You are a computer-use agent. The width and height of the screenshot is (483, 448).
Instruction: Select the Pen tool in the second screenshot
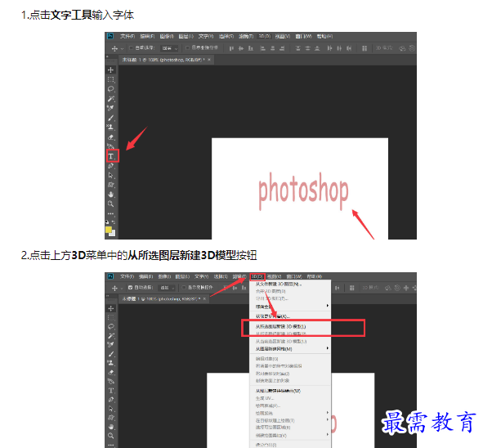[x=111, y=400]
